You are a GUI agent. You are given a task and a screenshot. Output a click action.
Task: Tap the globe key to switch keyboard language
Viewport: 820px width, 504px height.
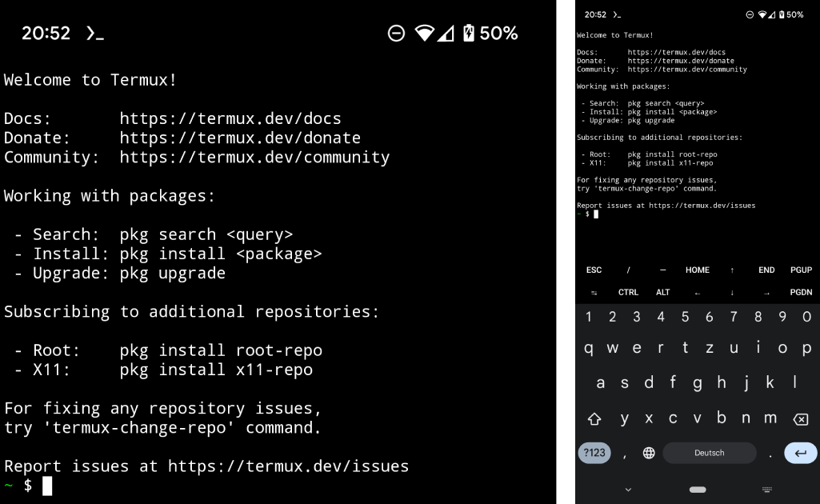[x=648, y=453]
